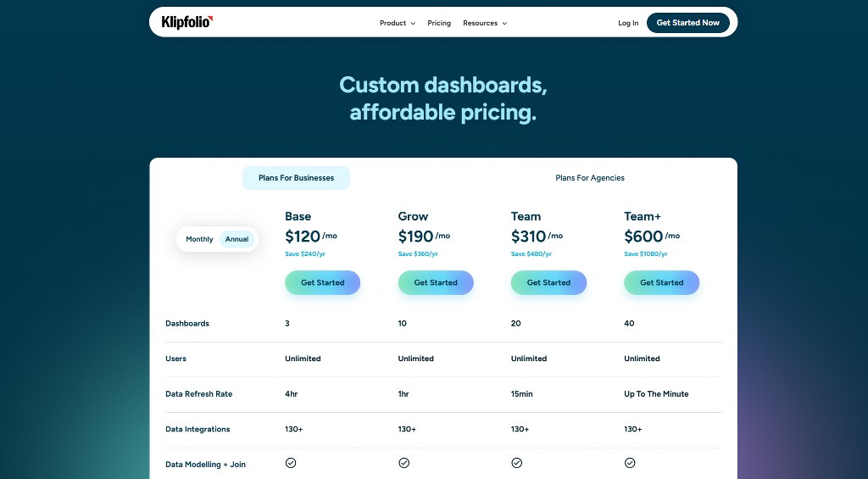This screenshot has height=479, width=868.
Task: Expand the Product dropdown menu
Action: click(398, 23)
